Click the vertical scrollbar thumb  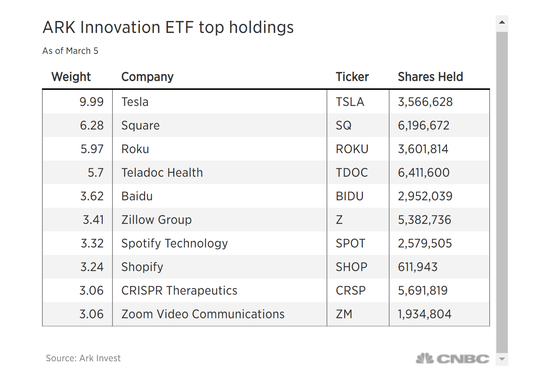(502, 192)
